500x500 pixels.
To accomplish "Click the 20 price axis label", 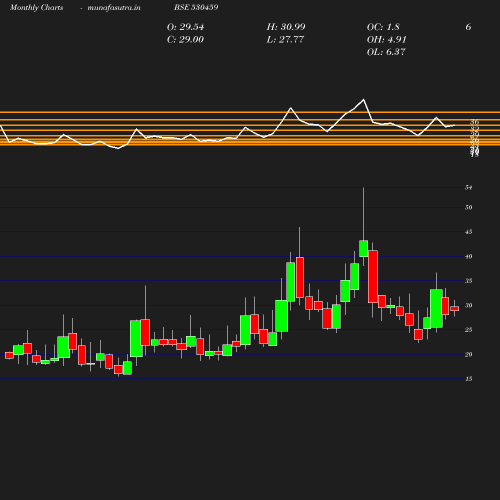I will tap(469, 354).
